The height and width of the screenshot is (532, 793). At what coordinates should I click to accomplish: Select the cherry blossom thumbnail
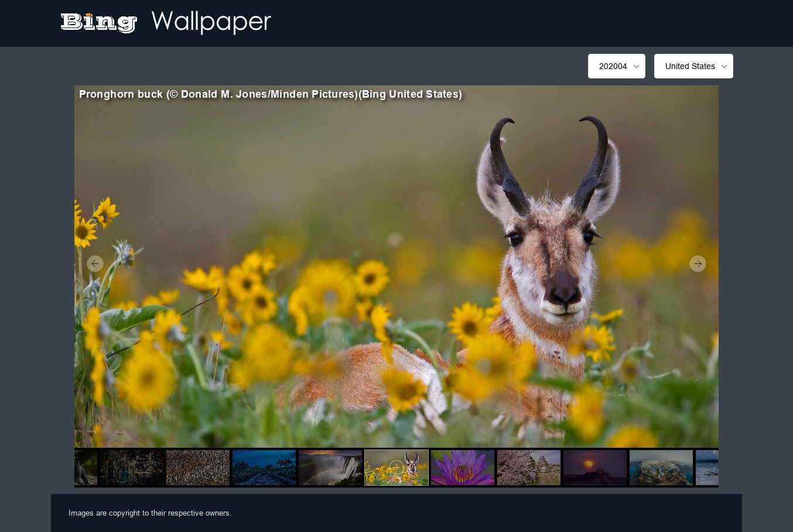[x=529, y=468]
